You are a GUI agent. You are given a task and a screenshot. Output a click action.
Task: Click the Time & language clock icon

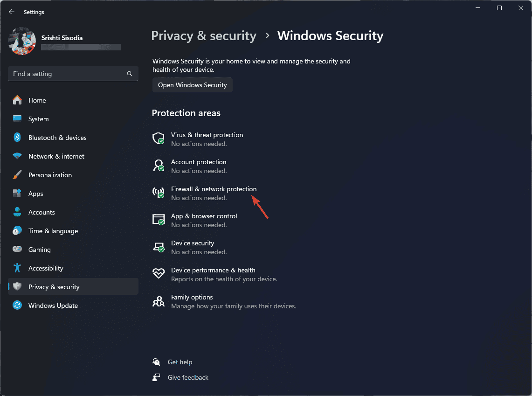[x=17, y=231]
